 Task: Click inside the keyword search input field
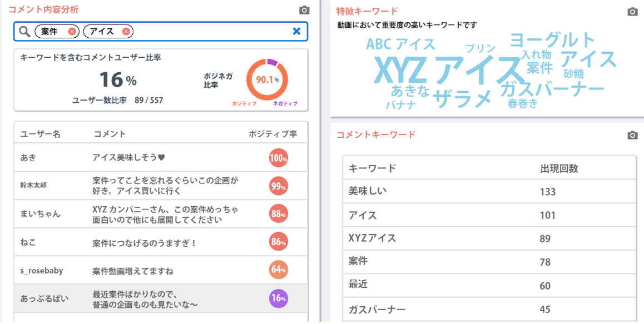click(211, 32)
